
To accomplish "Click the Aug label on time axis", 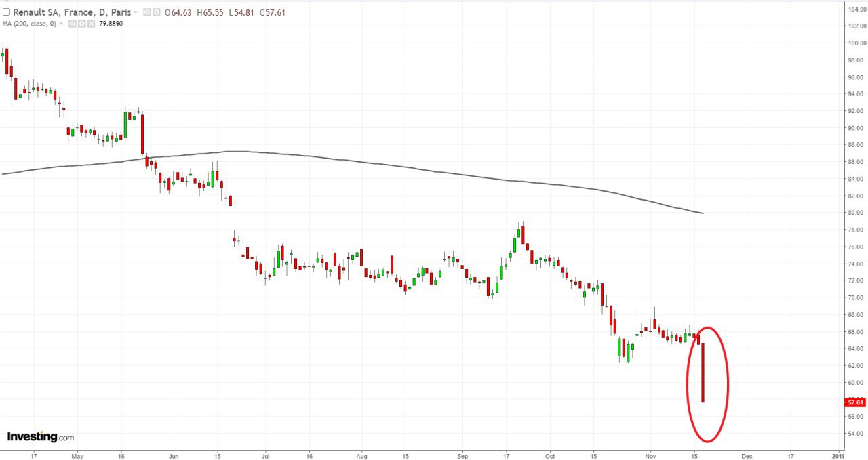I will [361, 456].
